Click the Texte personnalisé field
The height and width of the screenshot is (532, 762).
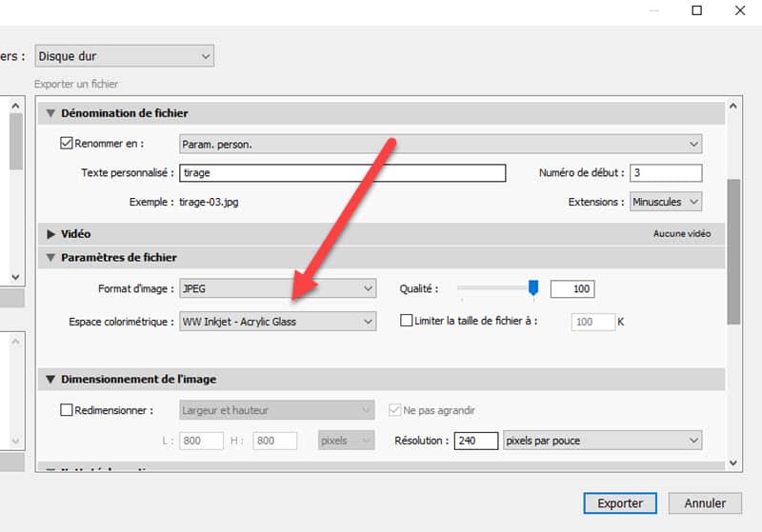pyautogui.click(x=343, y=173)
